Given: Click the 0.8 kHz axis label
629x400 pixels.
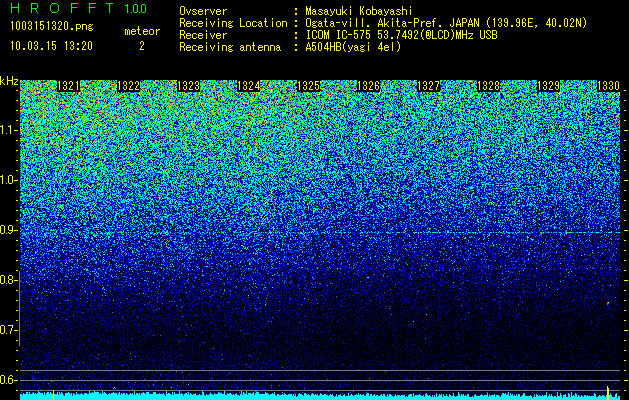Looking at the screenshot, I should [x=8, y=280].
